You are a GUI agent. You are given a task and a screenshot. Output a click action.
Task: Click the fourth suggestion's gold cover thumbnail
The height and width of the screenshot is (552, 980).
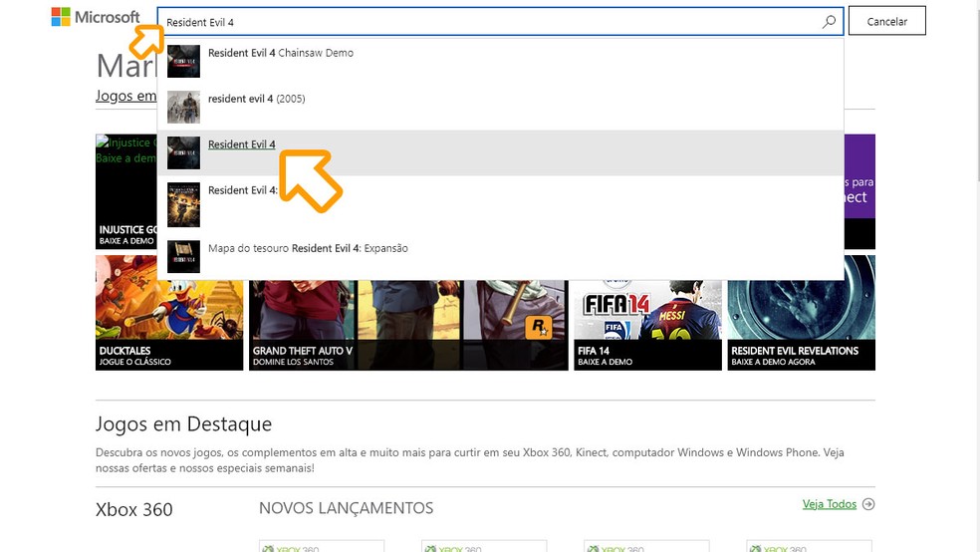[x=183, y=204]
